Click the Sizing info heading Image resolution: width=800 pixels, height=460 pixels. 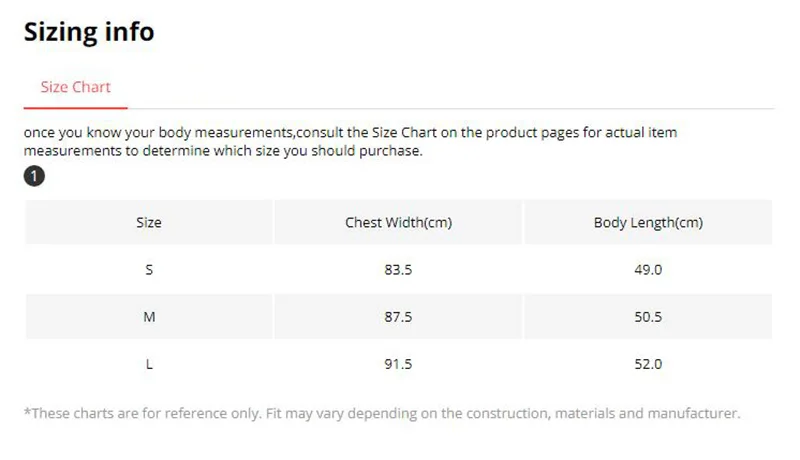(x=89, y=31)
